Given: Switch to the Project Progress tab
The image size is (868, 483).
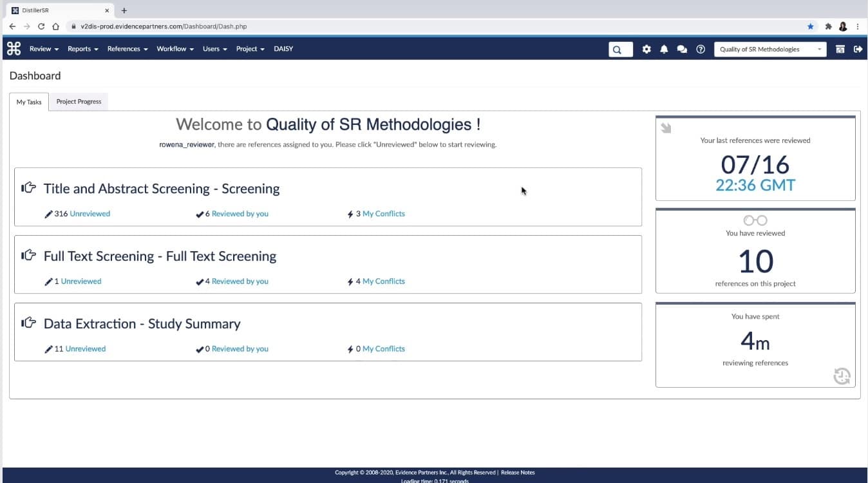Looking at the screenshot, I should click(79, 102).
